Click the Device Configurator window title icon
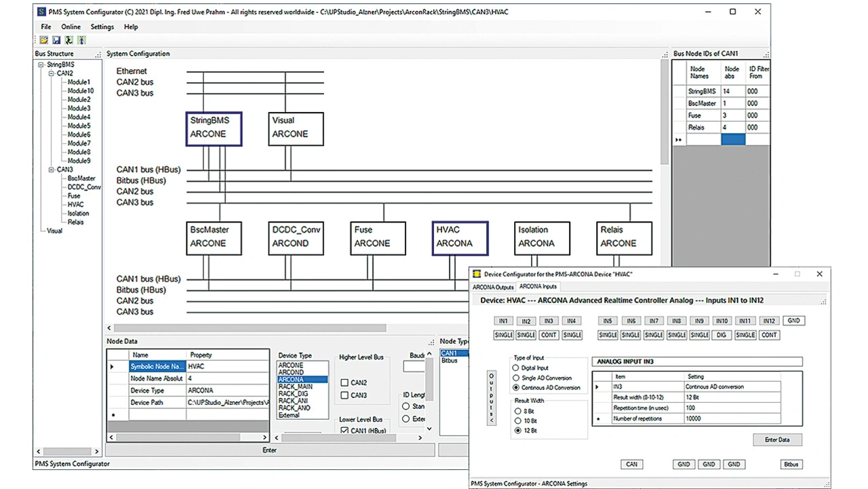Image resolution: width=868 pixels, height=489 pixels. (477, 274)
